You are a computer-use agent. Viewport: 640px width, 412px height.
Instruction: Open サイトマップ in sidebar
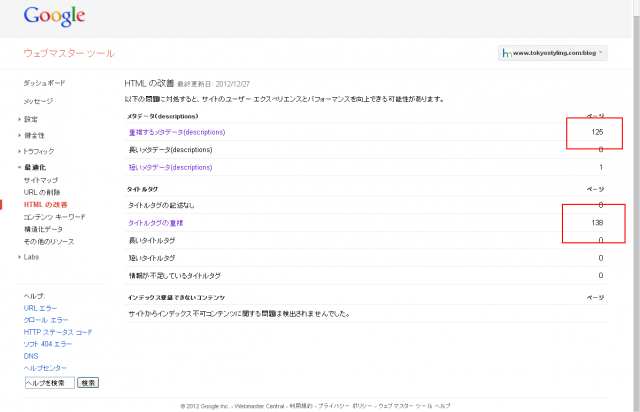tap(40, 180)
